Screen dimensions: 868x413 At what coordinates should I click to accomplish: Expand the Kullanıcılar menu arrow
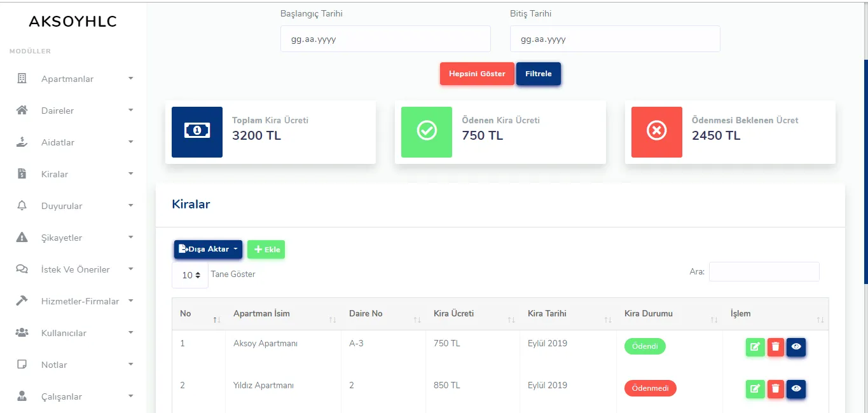tap(131, 333)
